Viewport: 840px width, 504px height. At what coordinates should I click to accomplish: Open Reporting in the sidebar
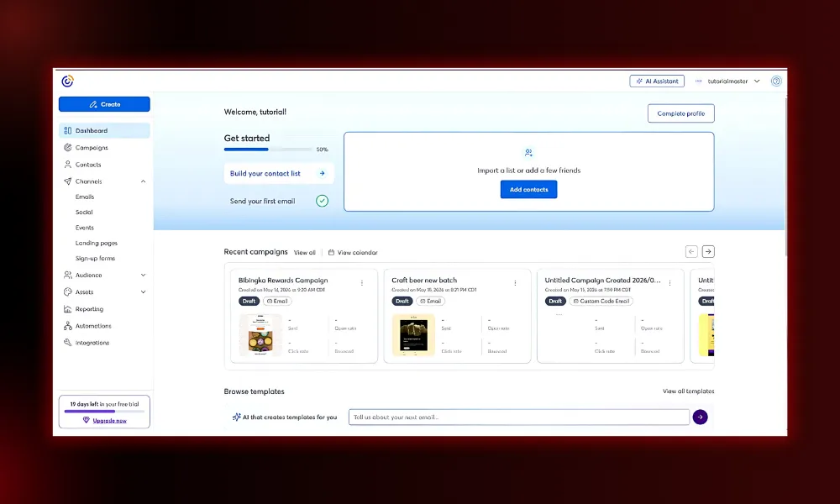(90, 309)
